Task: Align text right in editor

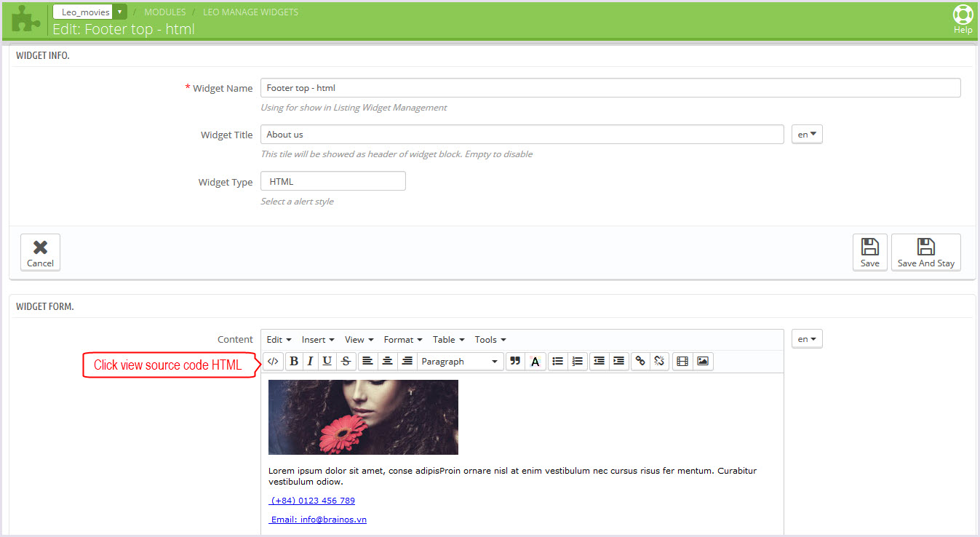Action: pyautogui.click(x=407, y=362)
